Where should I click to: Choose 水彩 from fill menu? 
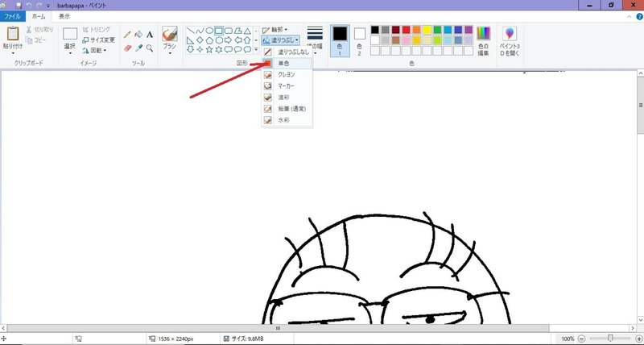pos(287,120)
